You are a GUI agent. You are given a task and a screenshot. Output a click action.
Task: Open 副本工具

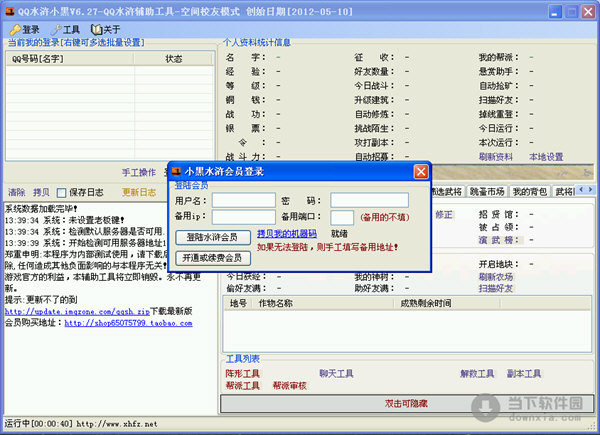(x=524, y=373)
